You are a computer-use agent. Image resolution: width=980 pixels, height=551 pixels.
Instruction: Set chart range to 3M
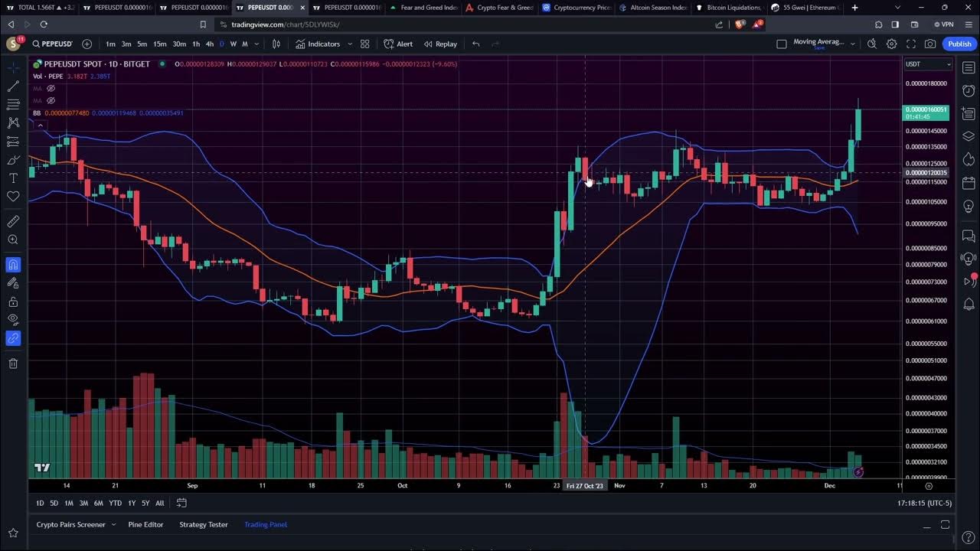(x=83, y=503)
